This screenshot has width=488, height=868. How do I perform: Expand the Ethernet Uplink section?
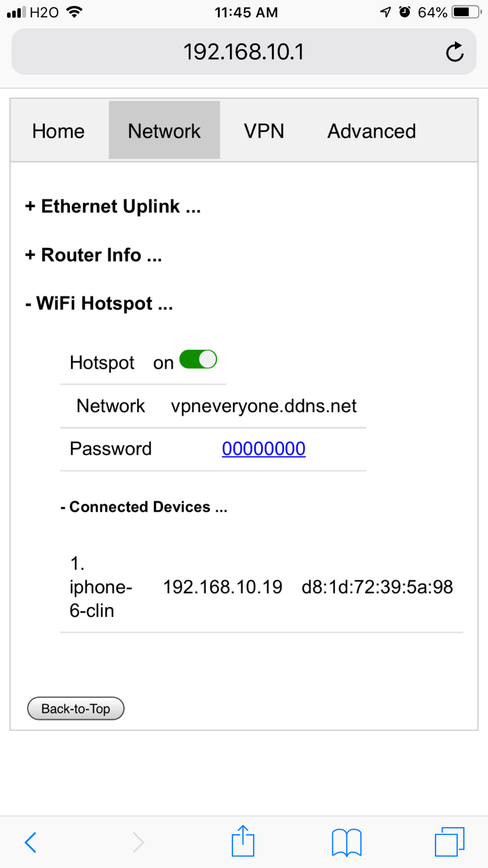(x=113, y=207)
